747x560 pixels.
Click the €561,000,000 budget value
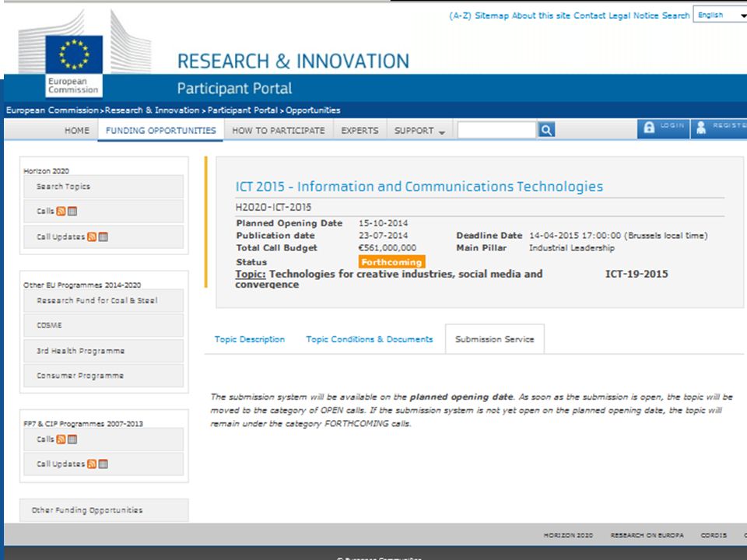click(x=388, y=247)
